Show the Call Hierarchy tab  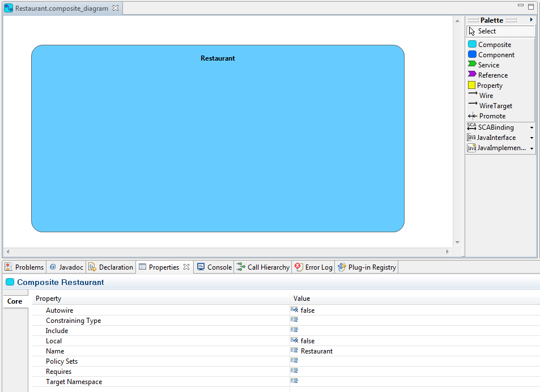tap(263, 267)
